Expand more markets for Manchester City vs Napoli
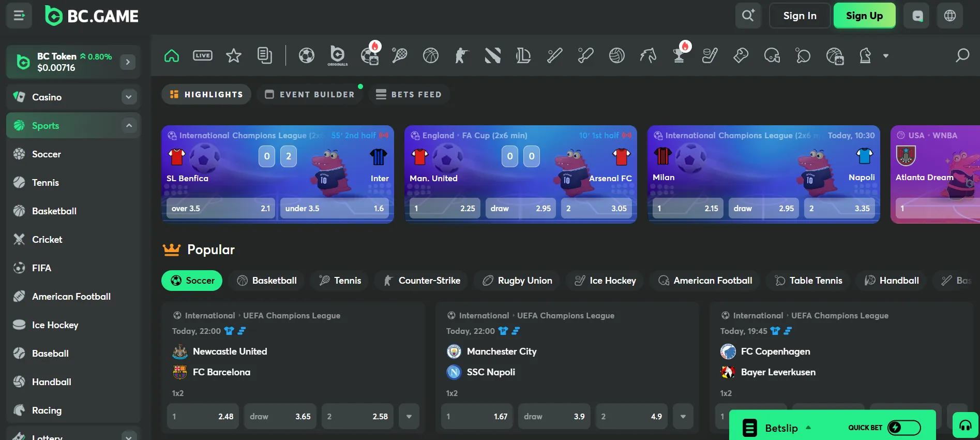 (683, 416)
